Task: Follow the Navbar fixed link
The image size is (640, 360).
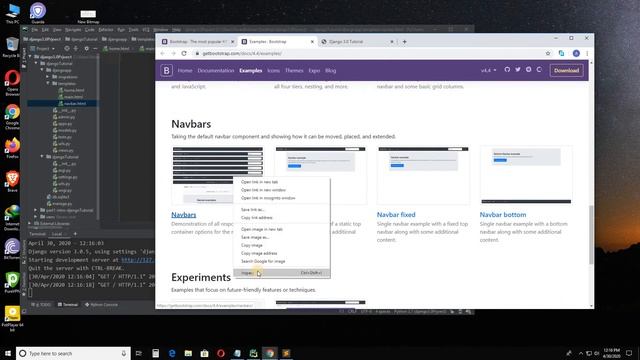Action: pos(396,215)
